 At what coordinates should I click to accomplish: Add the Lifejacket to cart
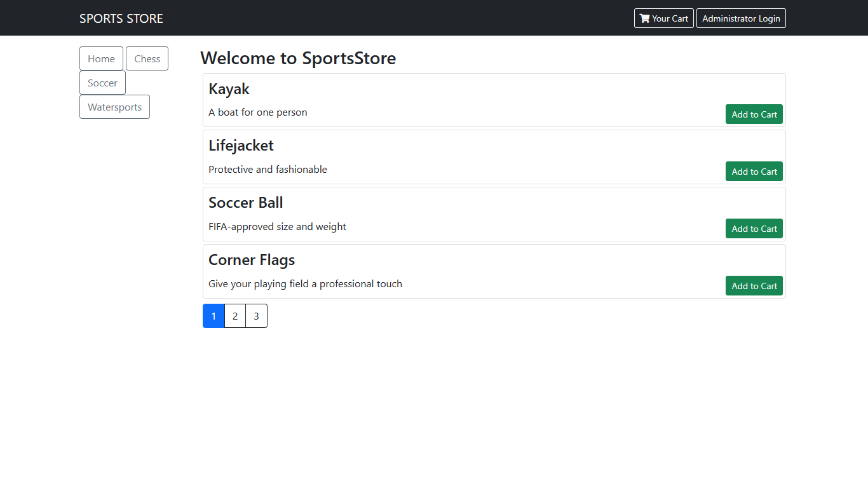754,172
